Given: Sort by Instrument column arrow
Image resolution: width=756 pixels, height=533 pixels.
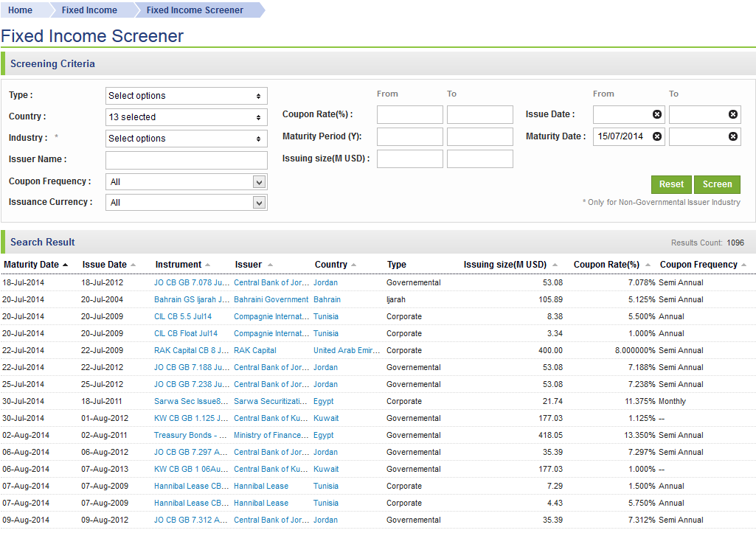Looking at the screenshot, I should point(207,265).
